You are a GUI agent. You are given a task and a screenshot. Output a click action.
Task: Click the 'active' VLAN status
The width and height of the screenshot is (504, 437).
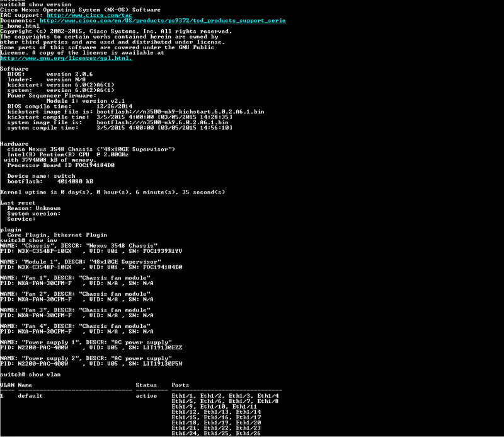(x=146, y=396)
